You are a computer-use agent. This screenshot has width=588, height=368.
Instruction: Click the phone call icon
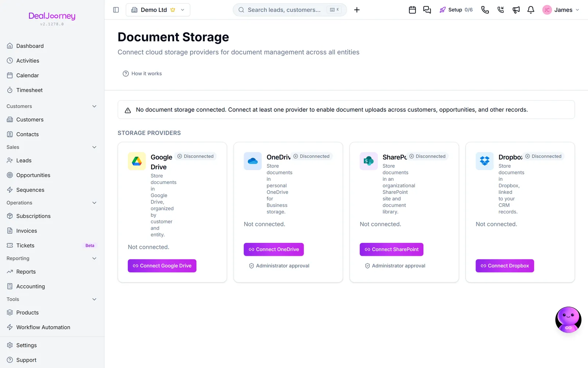[485, 10]
